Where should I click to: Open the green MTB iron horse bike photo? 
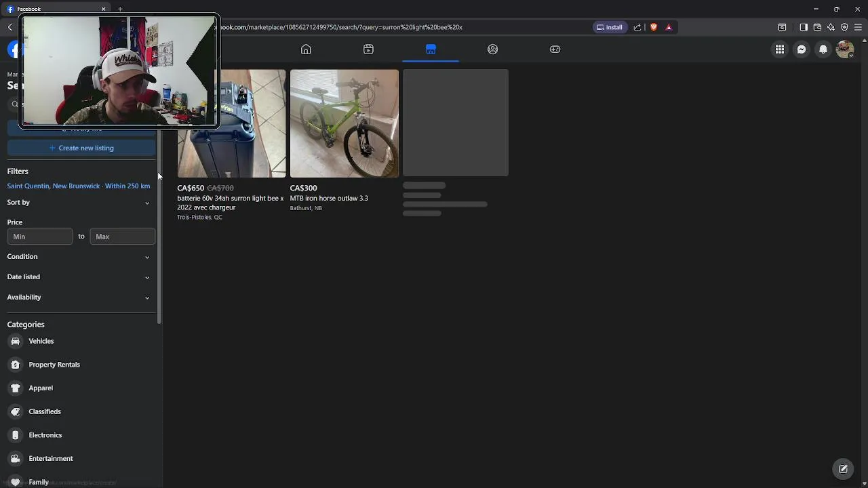[344, 123]
